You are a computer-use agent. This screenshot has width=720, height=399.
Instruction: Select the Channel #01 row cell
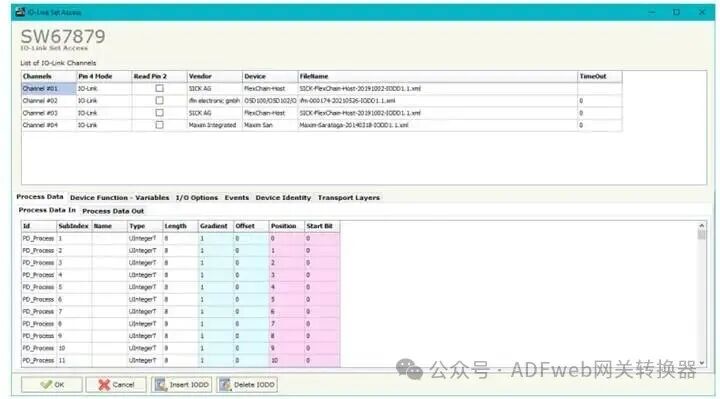pos(49,88)
